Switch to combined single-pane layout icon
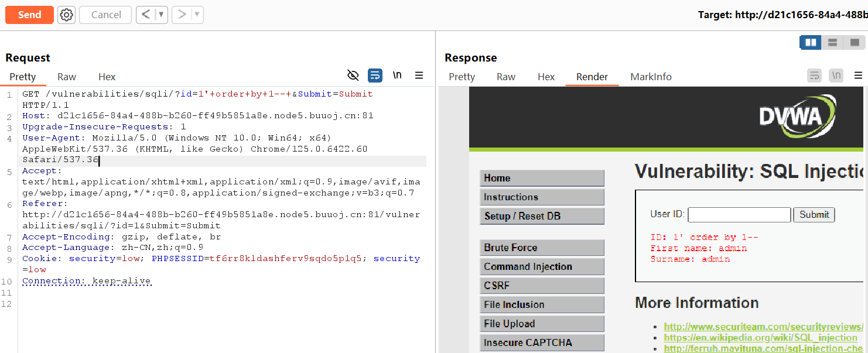Image resolution: width=868 pixels, height=353 pixels. tap(855, 42)
